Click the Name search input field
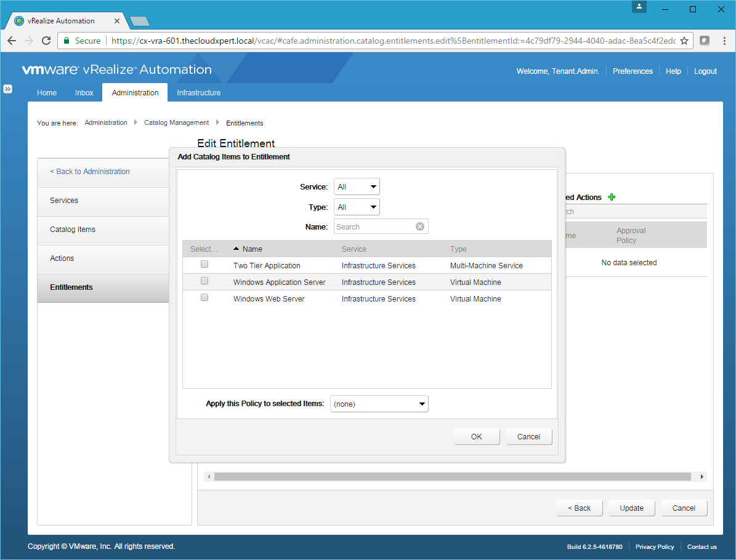 click(374, 226)
